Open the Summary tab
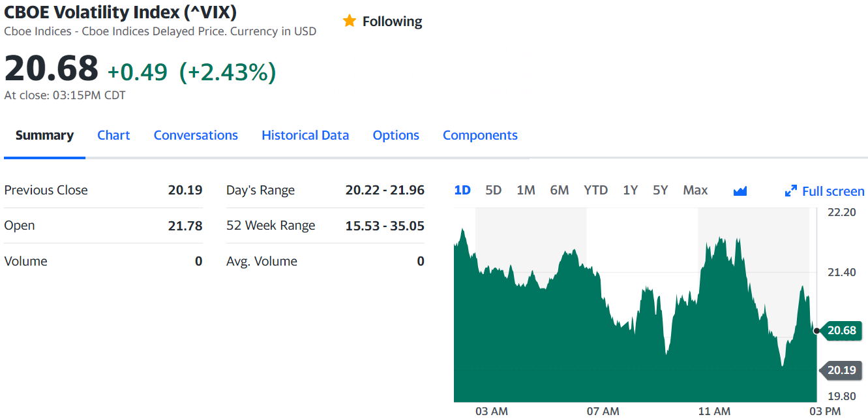The image size is (868, 419). pyautogui.click(x=44, y=135)
